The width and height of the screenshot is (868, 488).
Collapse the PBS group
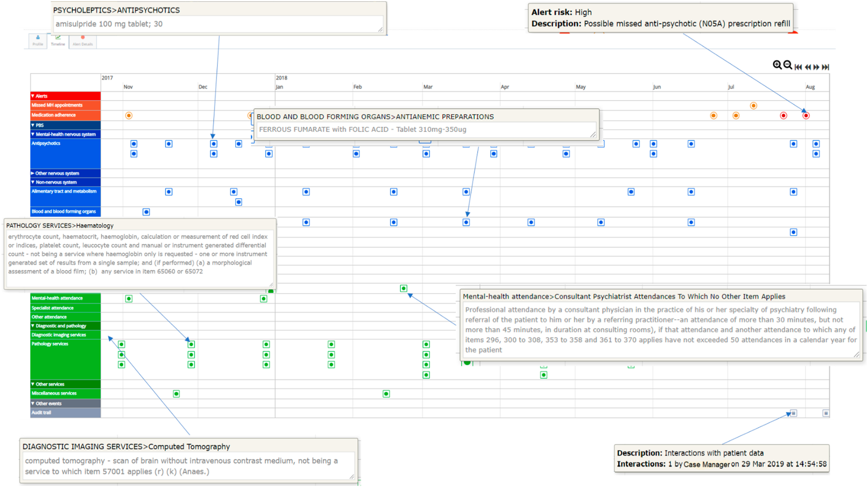[33, 125]
